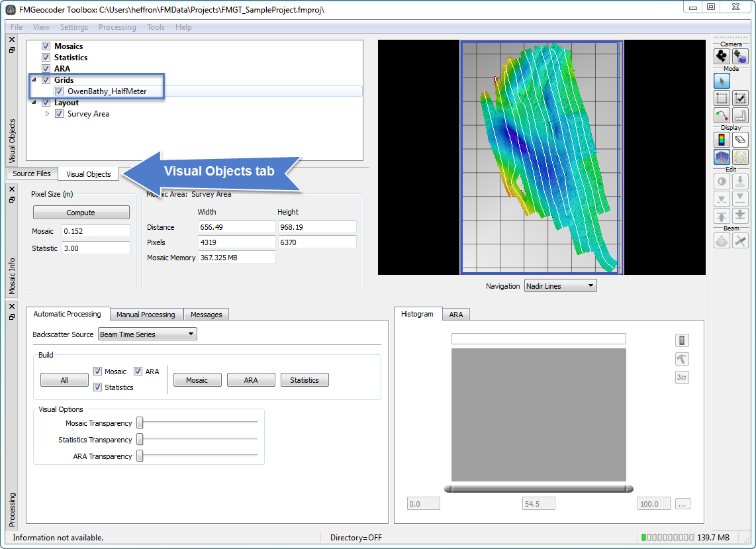This screenshot has width=756, height=549.
Task: Toggle the Mosaics visibility checkbox
Action: tap(46, 46)
